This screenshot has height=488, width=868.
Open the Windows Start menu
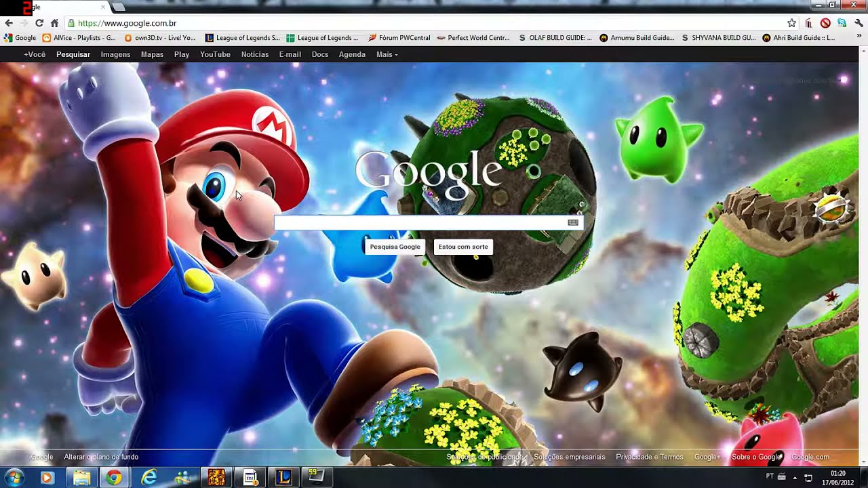(14, 477)
